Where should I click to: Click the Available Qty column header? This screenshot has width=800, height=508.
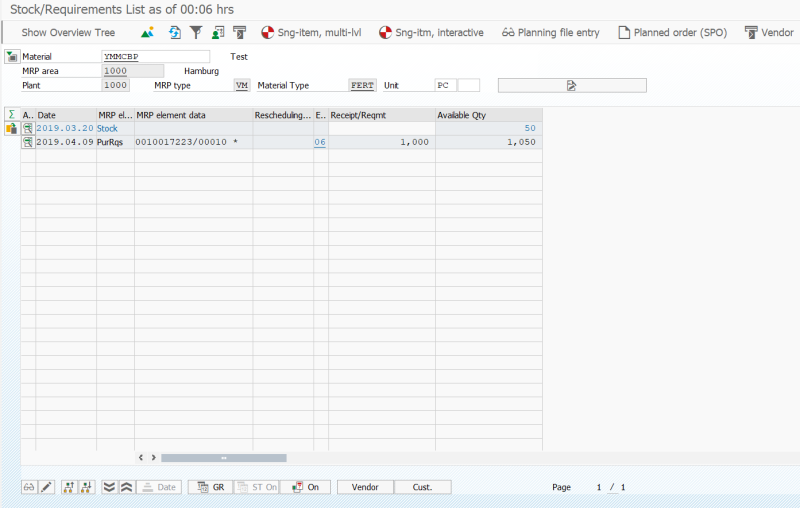[x=489, y=115]
